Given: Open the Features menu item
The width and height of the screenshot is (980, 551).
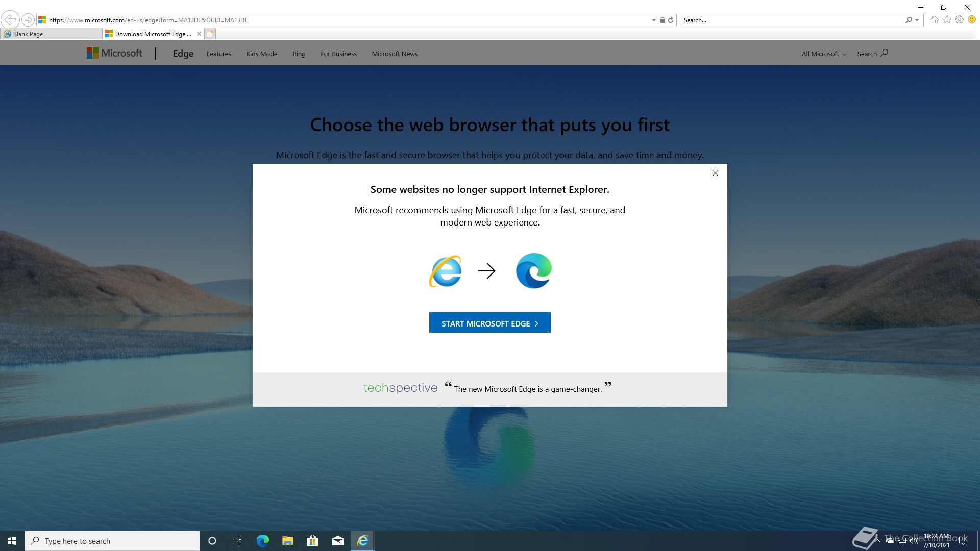Looking at the screenshot, I should [218, 54].
